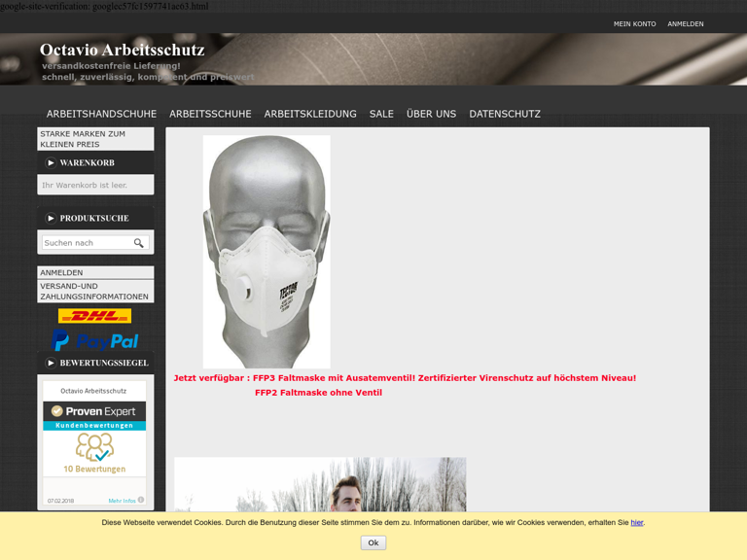Open the Arbeitshandschuhe menu
The width and height of the screenshot is (747, 560).
click(101, 114)
